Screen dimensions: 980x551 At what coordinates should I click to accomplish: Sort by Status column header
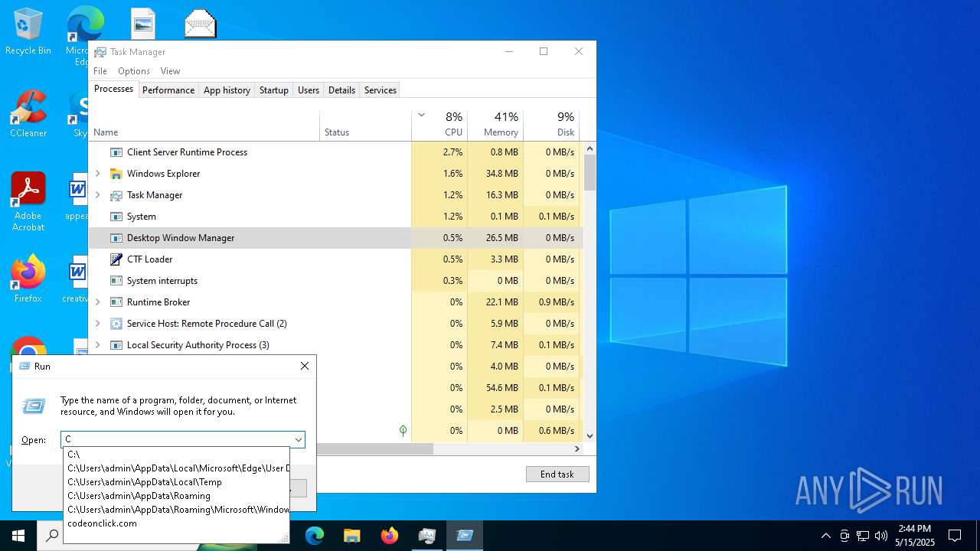pyautogui.click(x=365, y=126)
